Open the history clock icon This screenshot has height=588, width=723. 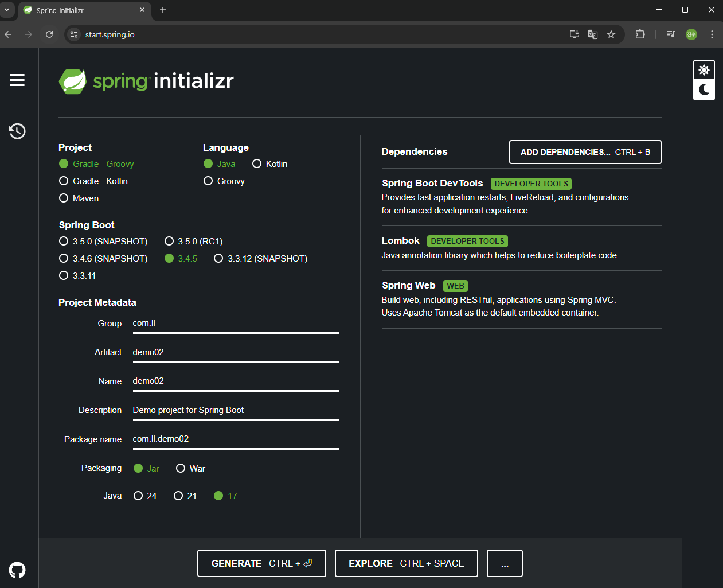click(17, 131)
